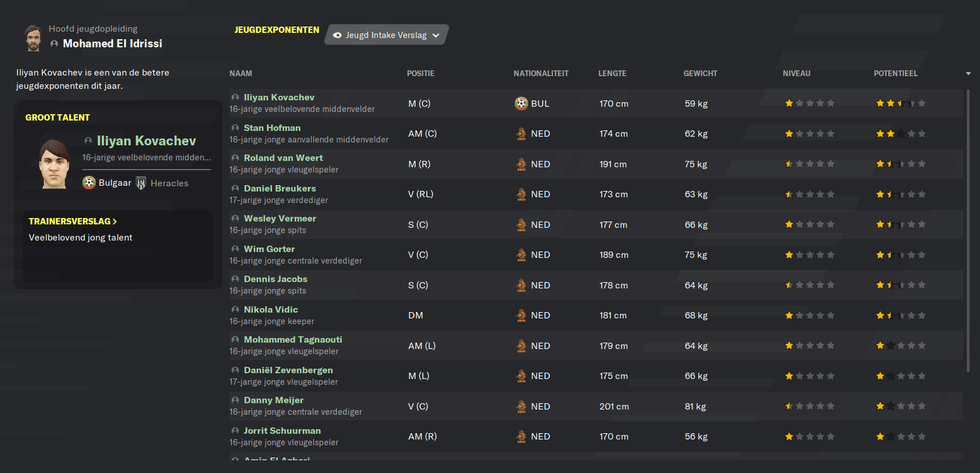Click the person icon next to Wim Gorter
This screenshot has width=980, height=473.
(x=235, y=249)
